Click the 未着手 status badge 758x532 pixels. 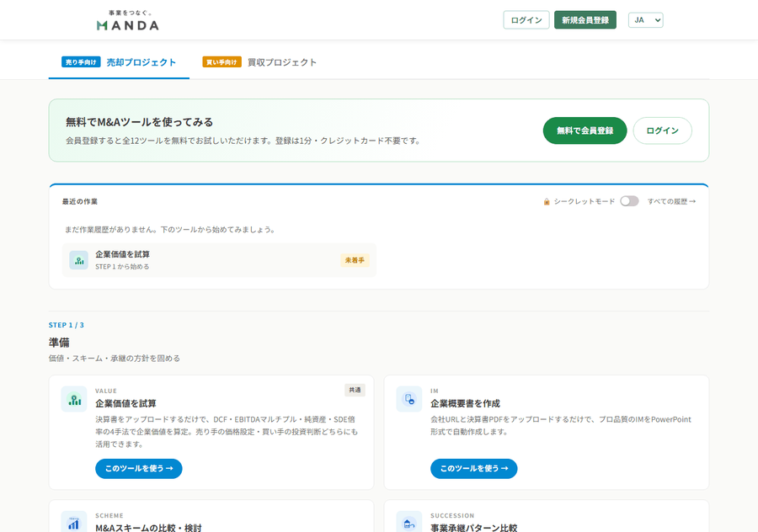pos(355,260)
